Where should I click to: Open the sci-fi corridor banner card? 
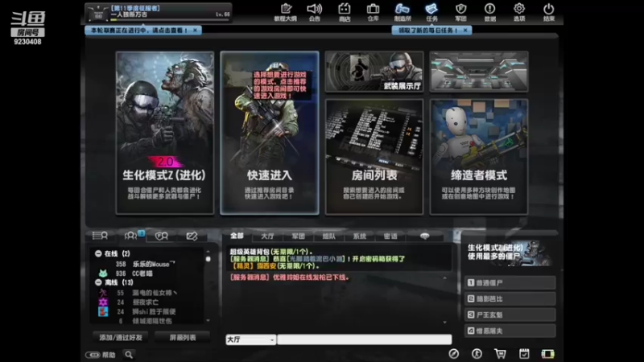(x=479, y=72)
